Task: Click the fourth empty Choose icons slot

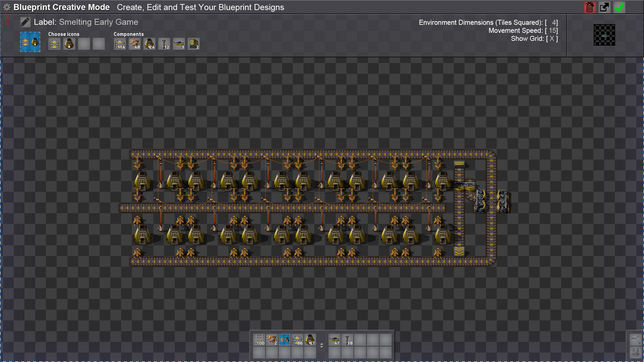Action: [99, 44]
